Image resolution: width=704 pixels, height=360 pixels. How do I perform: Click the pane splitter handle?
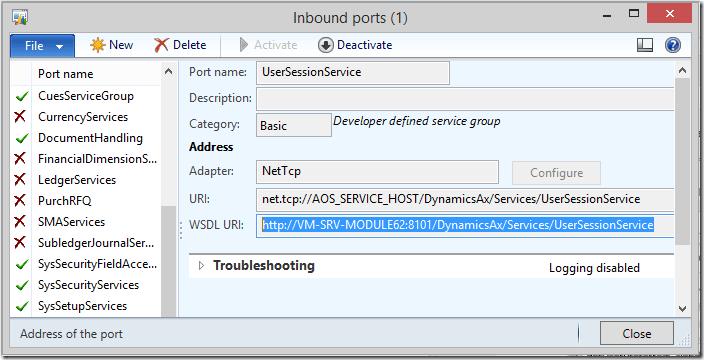[x=181, y=230]
